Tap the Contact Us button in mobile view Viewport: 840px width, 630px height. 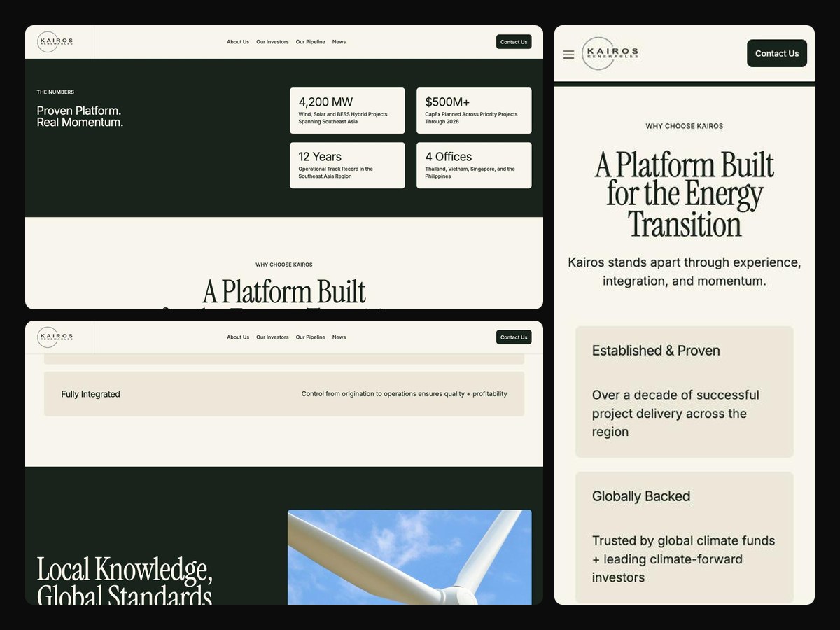point(777,53)
